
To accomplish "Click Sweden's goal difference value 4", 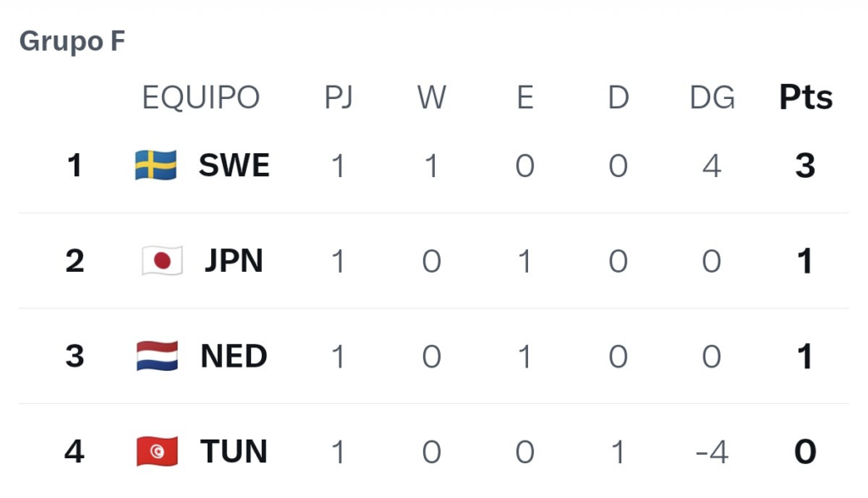I will pyautogui.click(x=712, y=165).
